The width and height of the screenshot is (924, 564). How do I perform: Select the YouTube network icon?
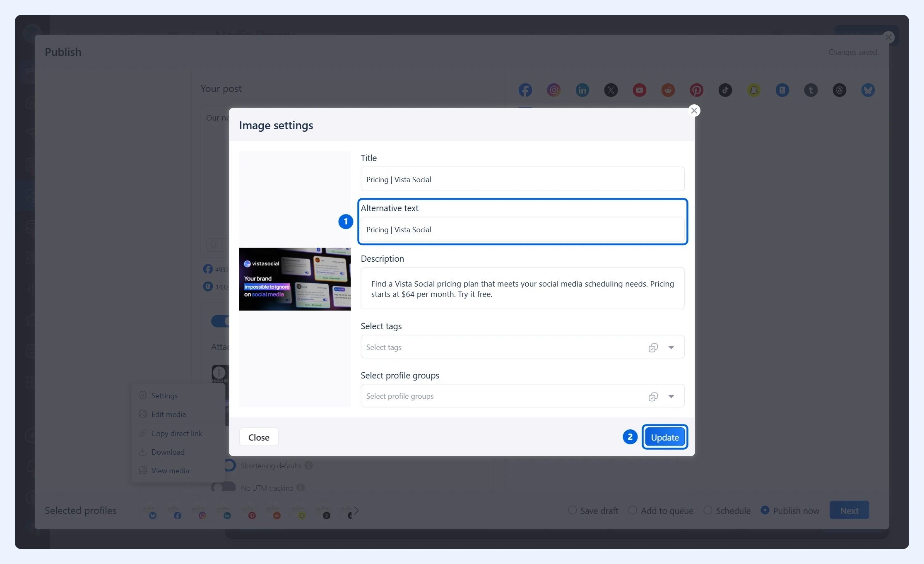tap(639, 90)
